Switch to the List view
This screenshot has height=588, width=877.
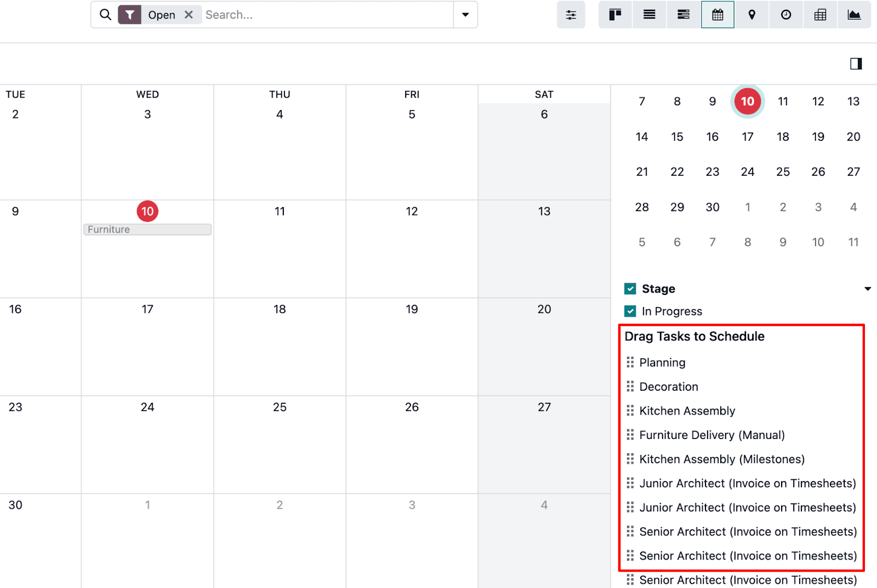[x=649, y=15]
